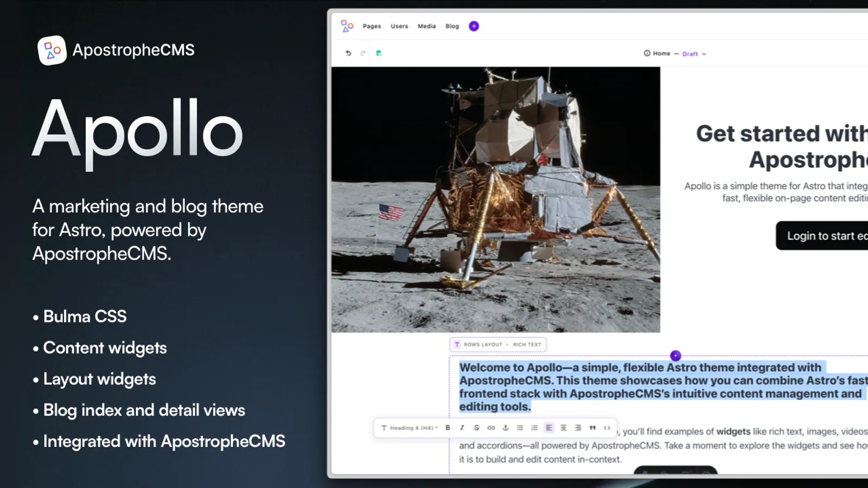Open the Draft status dropdown
This screenshot has width=868, height=488.
(694, 54)
